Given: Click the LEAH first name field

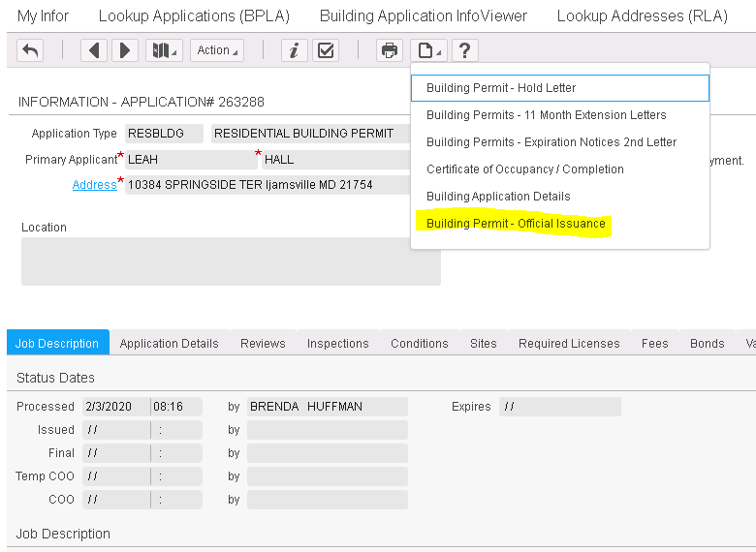Looking at the screenshot, I should [191, 160].
